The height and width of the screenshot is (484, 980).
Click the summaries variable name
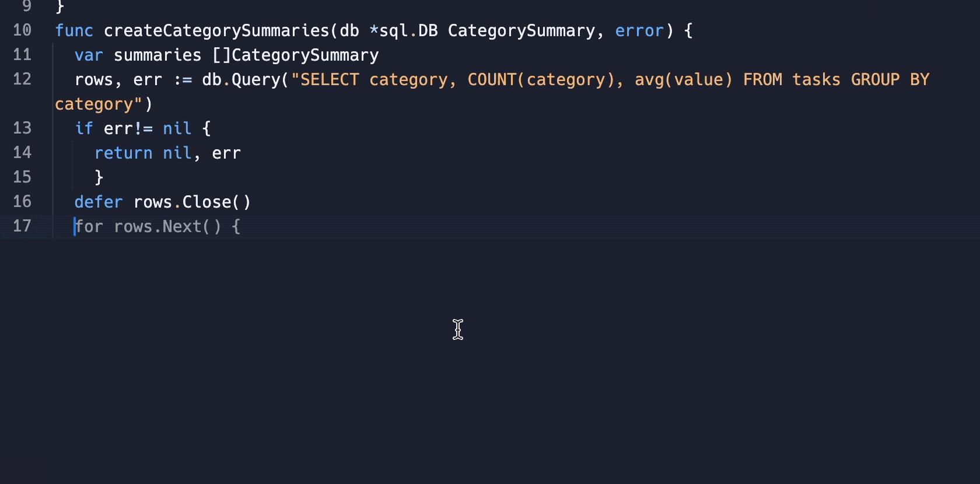tap(157, 55)
